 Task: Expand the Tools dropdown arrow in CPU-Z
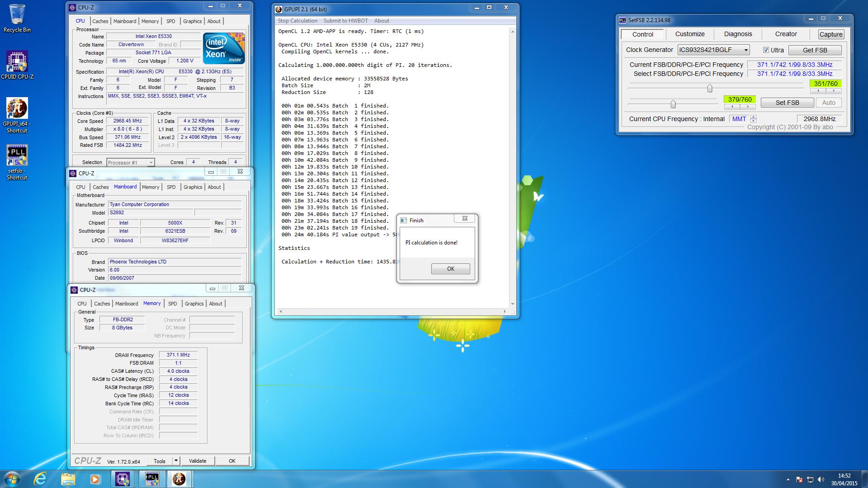(x=176, y=461)
